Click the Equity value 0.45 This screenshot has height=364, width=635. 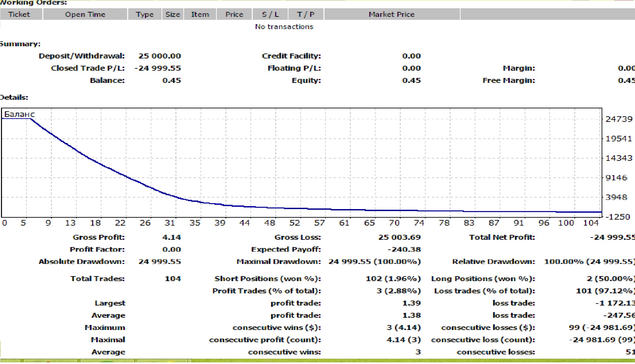(x=411, y=80)
